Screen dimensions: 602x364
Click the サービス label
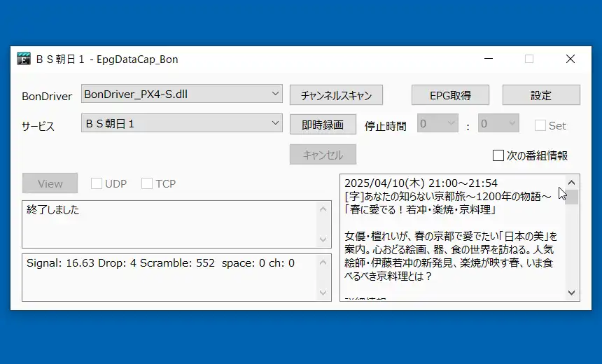pyautogui.click(x=38, y=126)
